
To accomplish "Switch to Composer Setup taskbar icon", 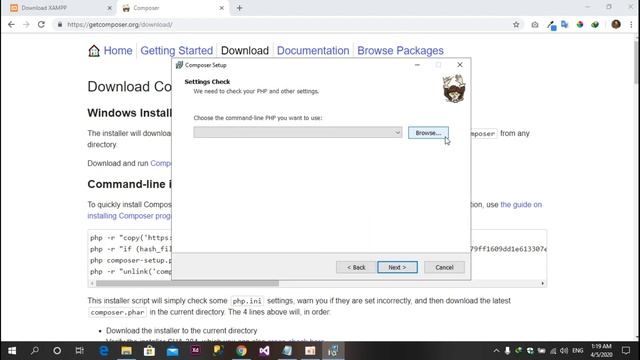I will [333, 351].
